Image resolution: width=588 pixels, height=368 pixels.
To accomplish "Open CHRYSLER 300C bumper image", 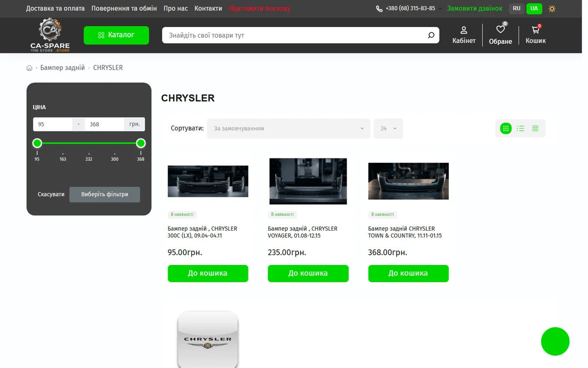I will click(208, 181).
